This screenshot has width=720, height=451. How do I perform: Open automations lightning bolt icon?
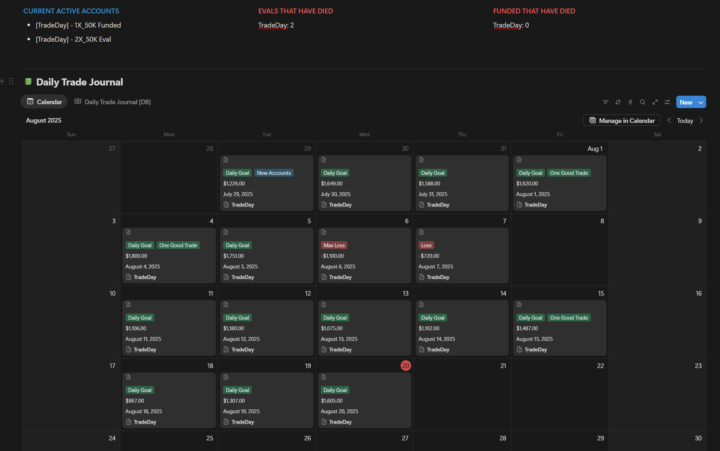pos(630,102)
